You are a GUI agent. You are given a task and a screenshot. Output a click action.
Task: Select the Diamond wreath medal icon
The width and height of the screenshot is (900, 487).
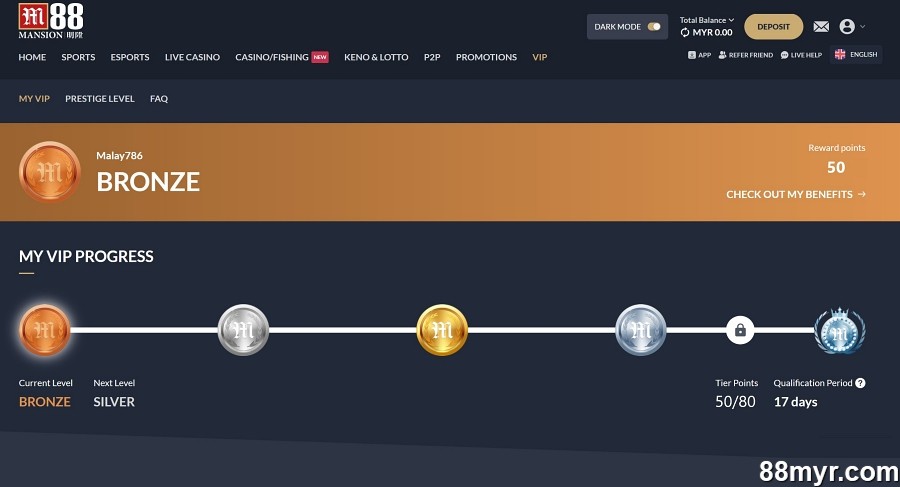pyautogui.click(x=839, y=330)
